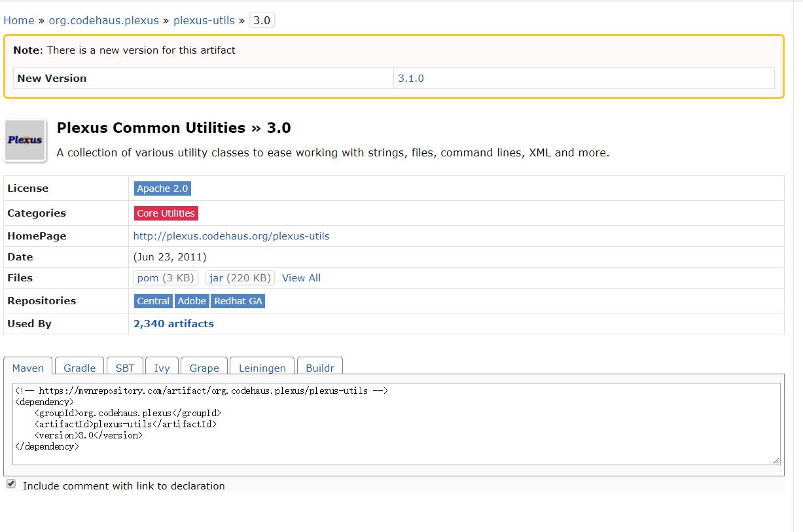Image resolution: width=803 pixels, height=532 pixels.
Task: Click the Apache 2.0 license badge
Action: (x=162, y=188)
